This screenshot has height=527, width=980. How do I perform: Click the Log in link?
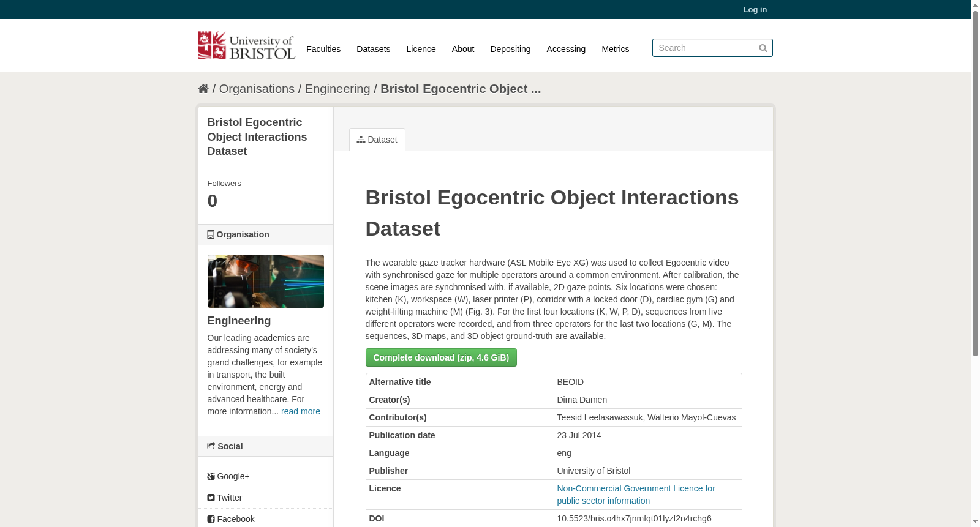coord(755,9)
